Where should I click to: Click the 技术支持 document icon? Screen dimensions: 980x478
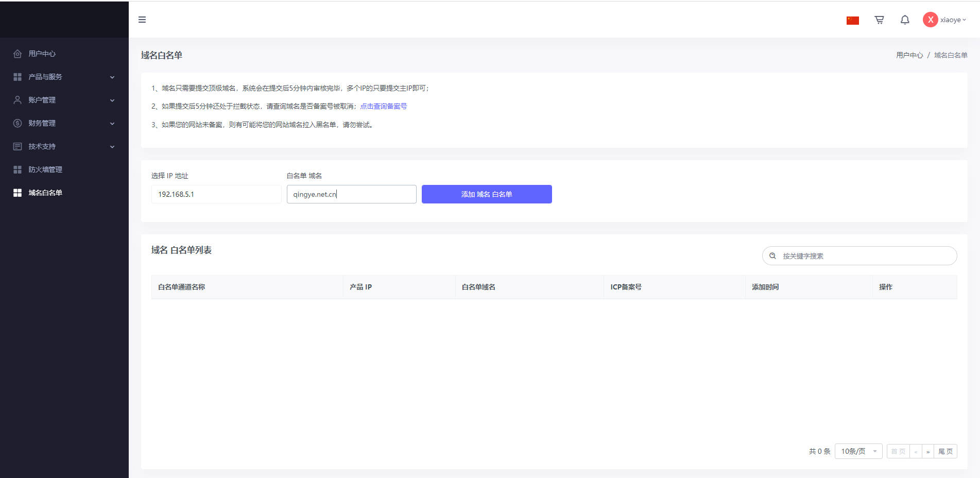coord(18,146)
